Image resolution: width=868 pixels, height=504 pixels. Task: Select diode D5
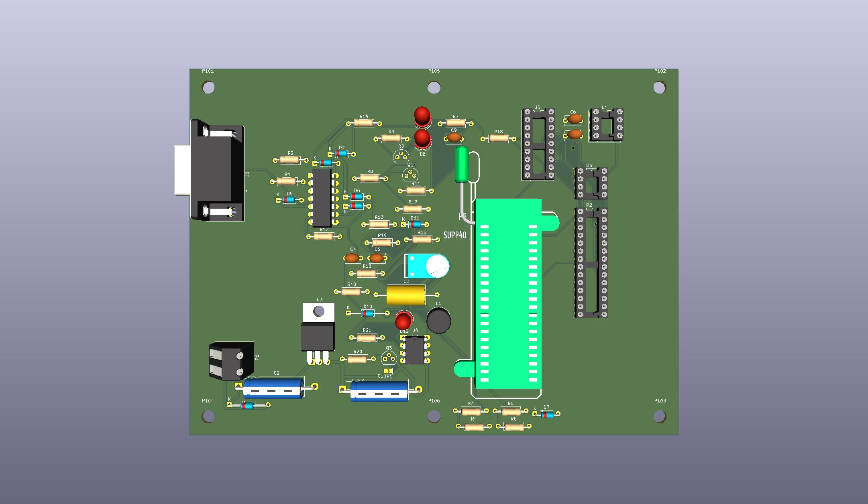(x=289, y=199)
